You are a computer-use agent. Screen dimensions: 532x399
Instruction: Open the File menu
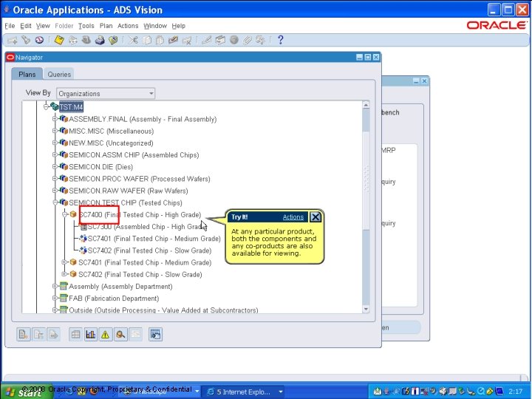(10, 26)
